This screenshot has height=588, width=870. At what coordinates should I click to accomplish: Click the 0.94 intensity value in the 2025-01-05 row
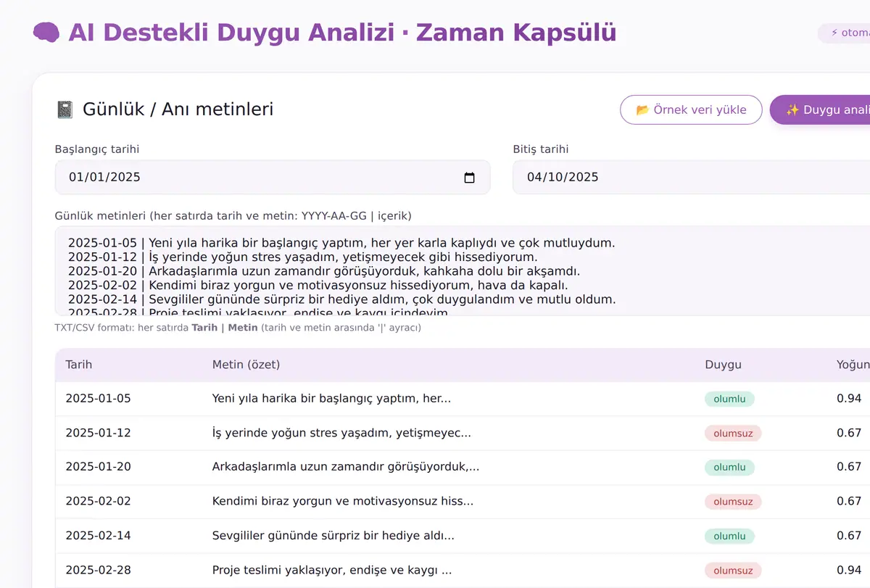click(x=849, y=399)
